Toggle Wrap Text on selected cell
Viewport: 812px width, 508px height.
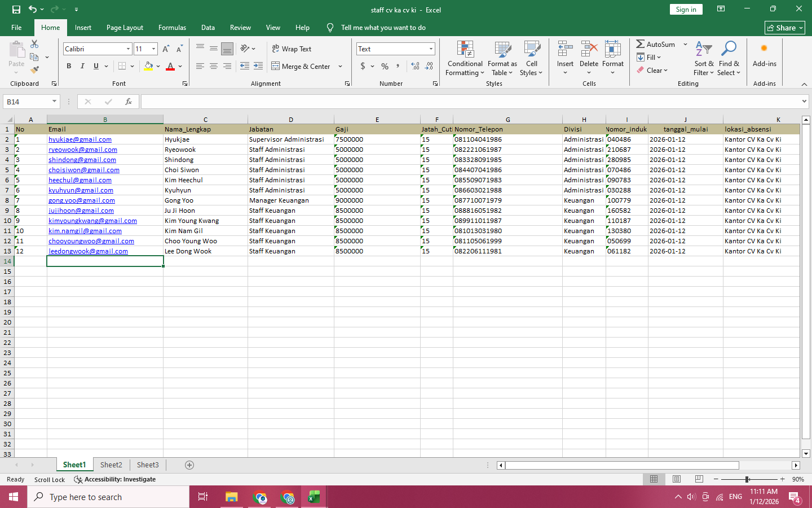(292, 49)
